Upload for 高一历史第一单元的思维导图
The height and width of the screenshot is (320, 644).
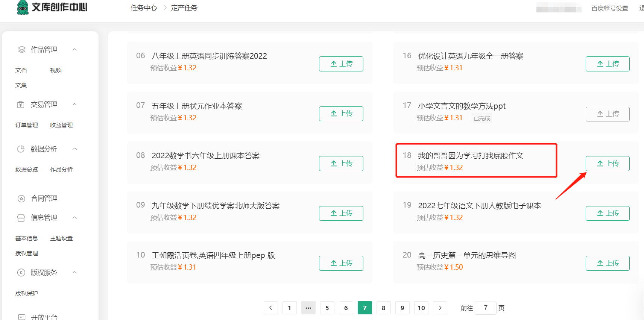(x=608, y=263)
